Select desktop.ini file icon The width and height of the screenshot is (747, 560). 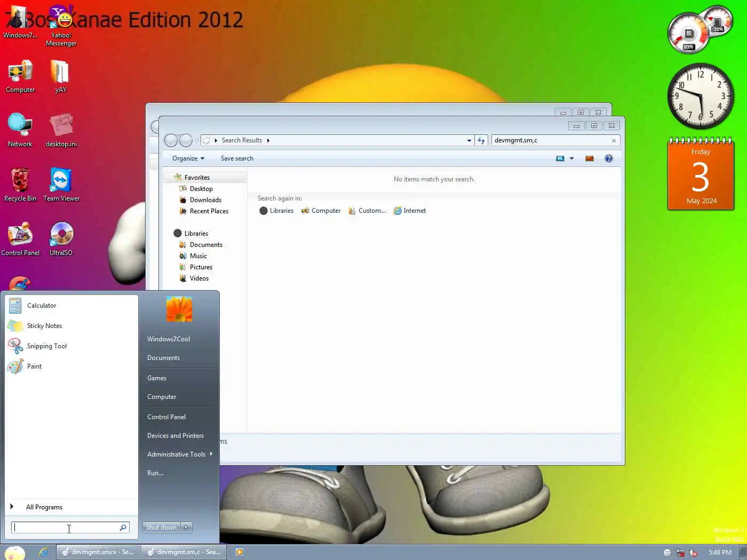click(x=61, y=131)
